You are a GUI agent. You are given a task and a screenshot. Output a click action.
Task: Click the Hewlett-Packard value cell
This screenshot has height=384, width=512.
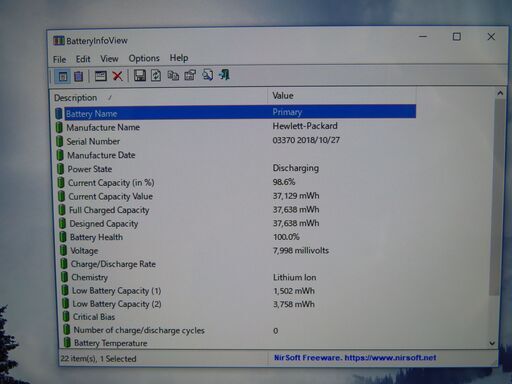pos(305,126)
